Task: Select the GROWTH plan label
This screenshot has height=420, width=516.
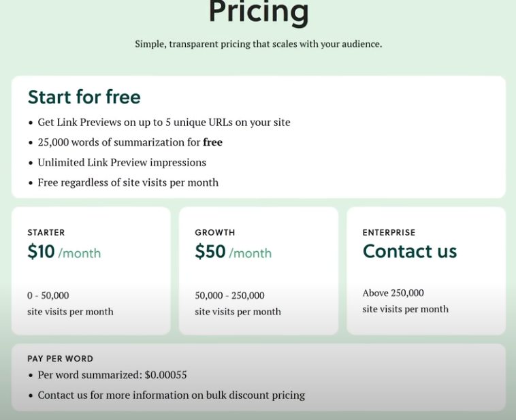Action: tap(214, 233)
